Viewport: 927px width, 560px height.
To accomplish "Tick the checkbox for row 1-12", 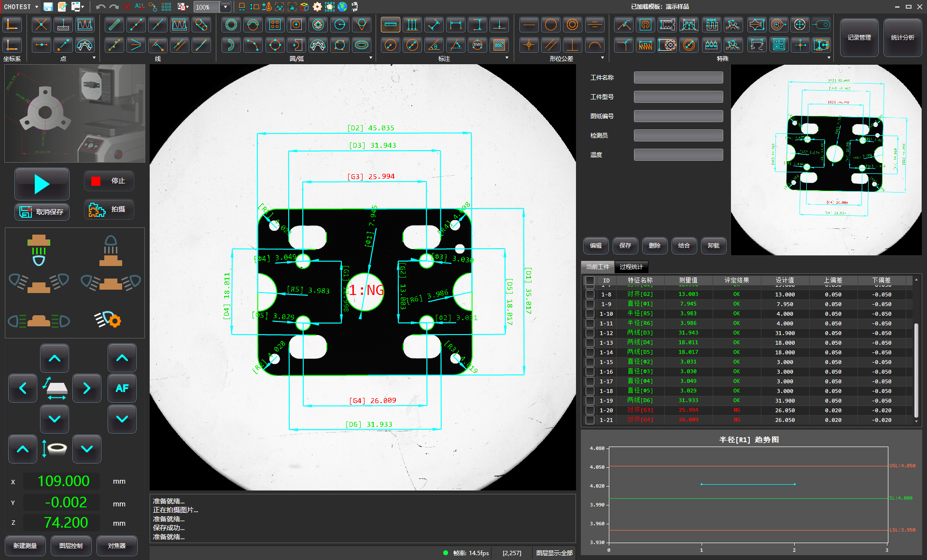I will coord(590,333).
